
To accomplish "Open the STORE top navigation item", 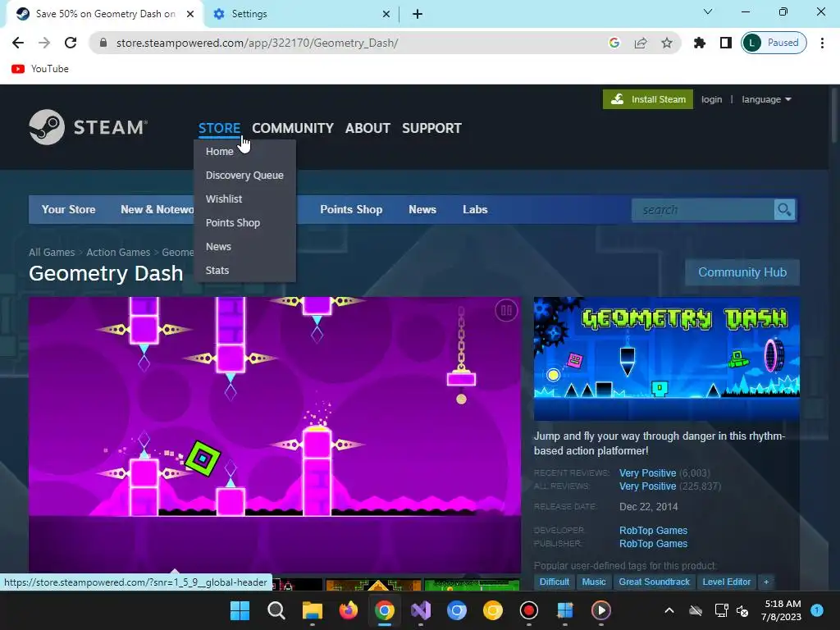I will (219, 128).
